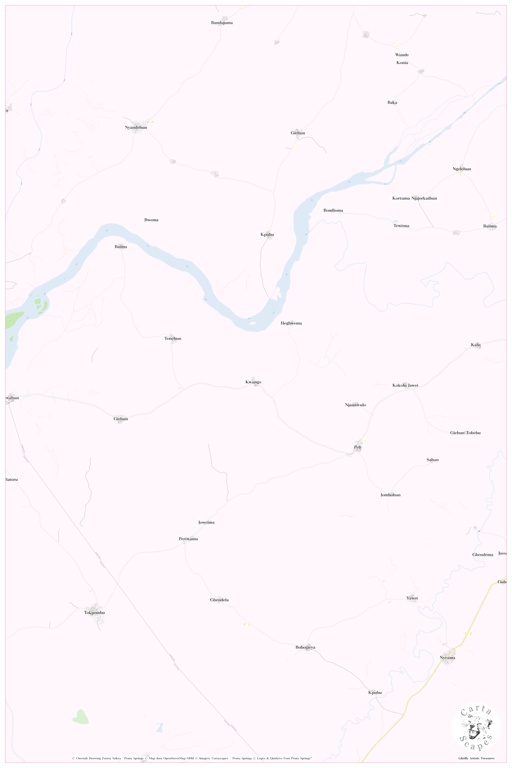Click the Nyandehun town marker
512x768 pixels.
pos(138,124)
